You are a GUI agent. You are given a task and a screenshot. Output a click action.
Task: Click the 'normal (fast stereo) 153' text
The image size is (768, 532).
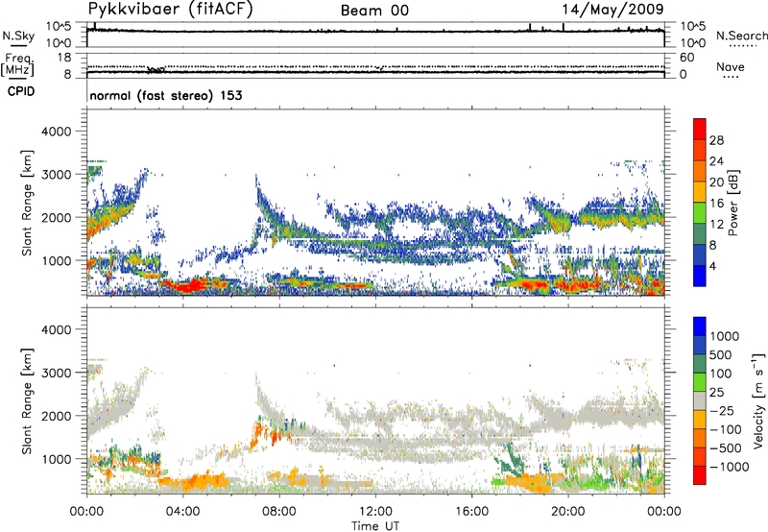click(166, 95)
